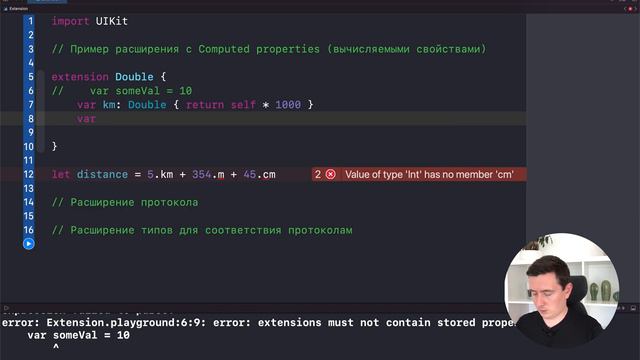Select error message "Value of type 'Int' has no member 'cm'"
640x360 pixels.
tap(429, 174)
